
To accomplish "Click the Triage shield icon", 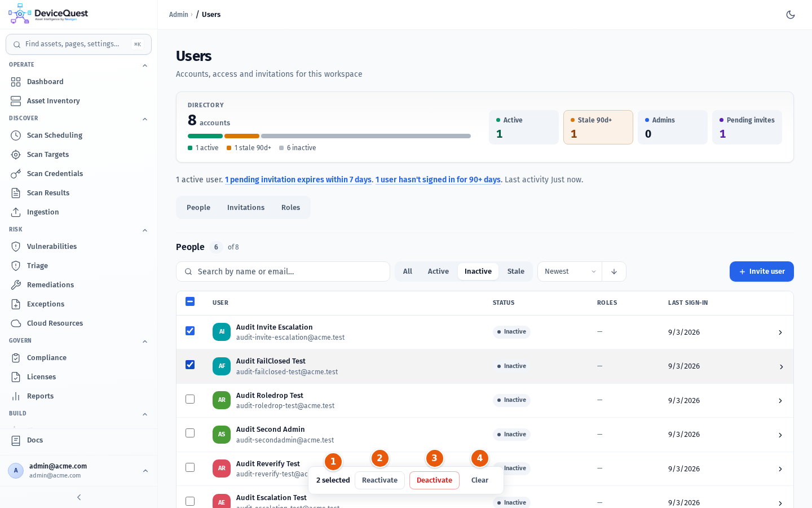I will click(x=16, y=266).
